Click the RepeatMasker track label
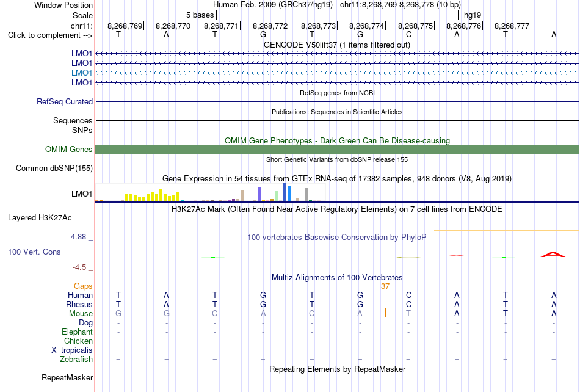 point(67,377)
